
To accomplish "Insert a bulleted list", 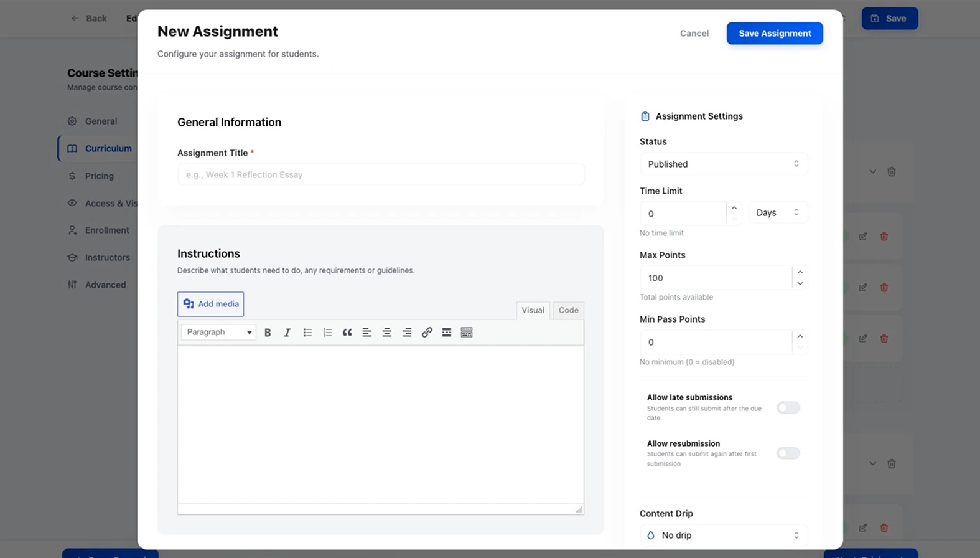I will 307,333.
